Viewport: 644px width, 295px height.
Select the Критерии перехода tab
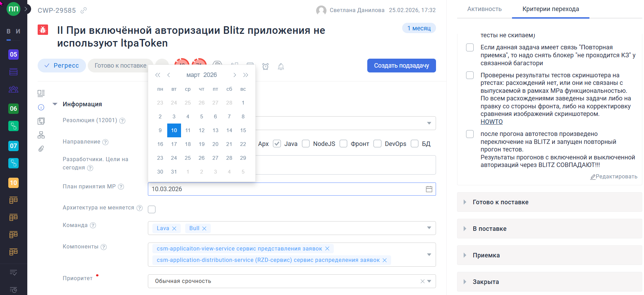pyautogui.click(x=551, y=9)
